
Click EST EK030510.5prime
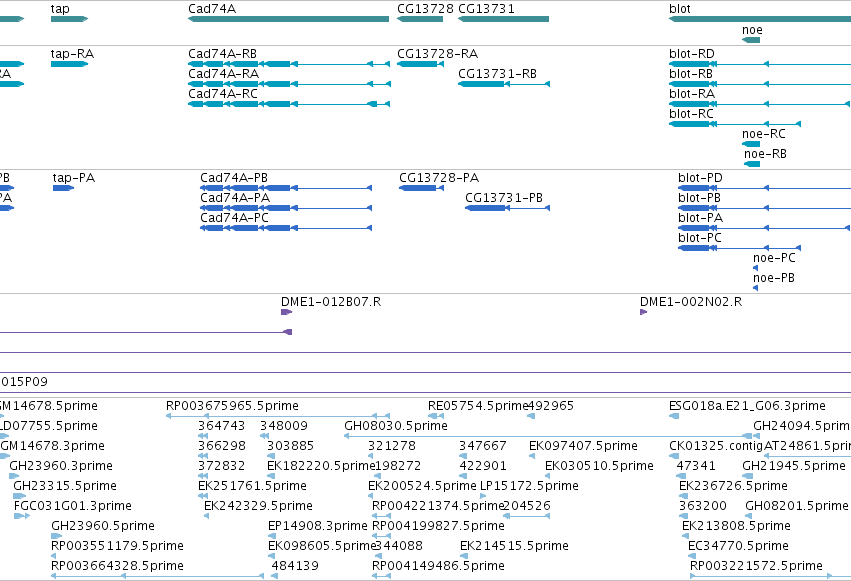coord(599,466)
